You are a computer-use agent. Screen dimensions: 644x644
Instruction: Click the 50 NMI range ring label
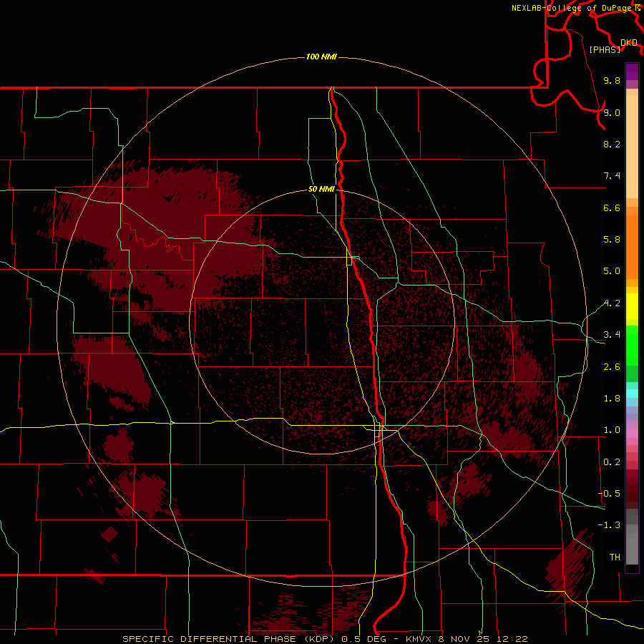click(x=321, y=189)
